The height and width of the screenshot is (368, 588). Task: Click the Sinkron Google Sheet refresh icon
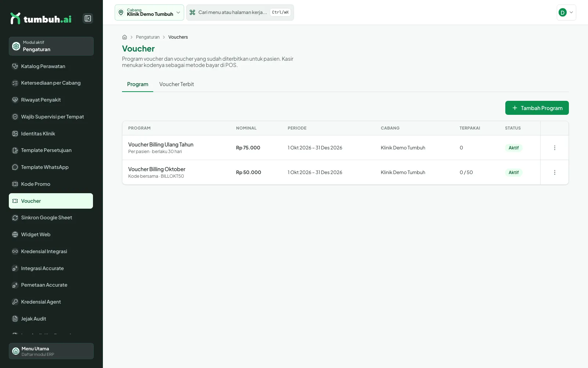point(15,217)
